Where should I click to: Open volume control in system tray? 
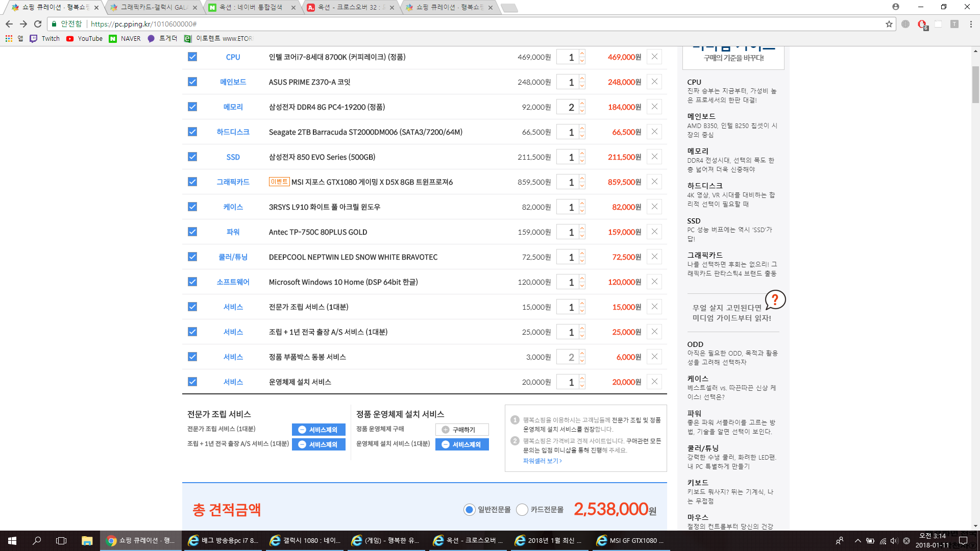tap(893, 541)
